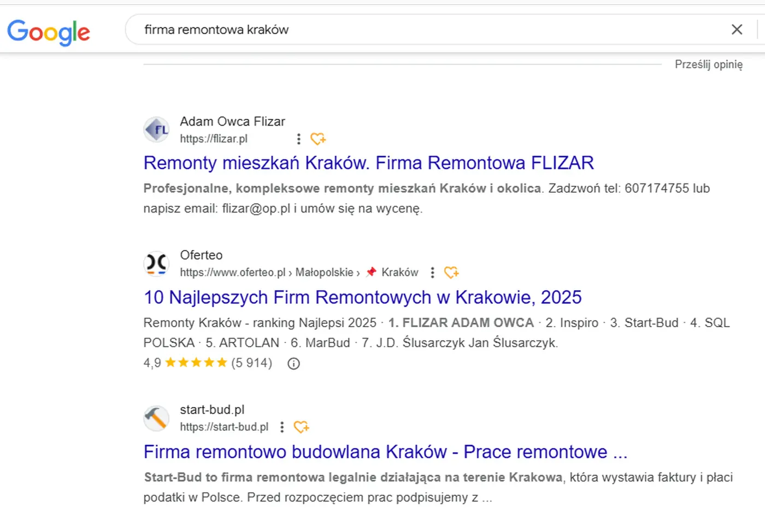This screenshot has width=765, height=532.
Task: Open 'Remonty mieszkań Kraków. Firma Remontowa FLIZAR' result
Action: click(x=368, y=163)
